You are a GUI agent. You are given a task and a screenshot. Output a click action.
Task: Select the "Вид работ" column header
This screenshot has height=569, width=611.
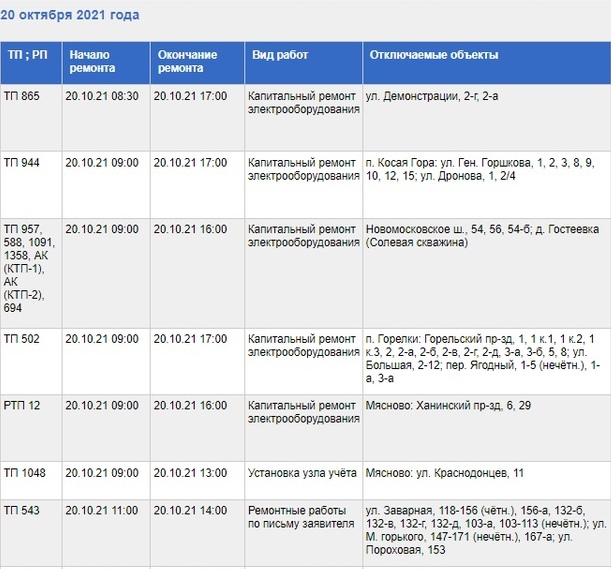point(280,55)
